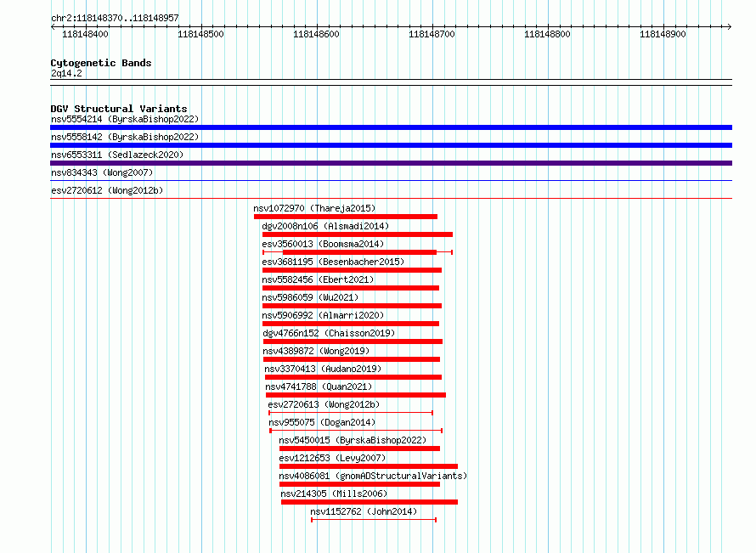The image size is (756, 553).
Task: Select the nsv4086081 (gnomADStructuralVariants) label
Action: (x=373, y=476)
